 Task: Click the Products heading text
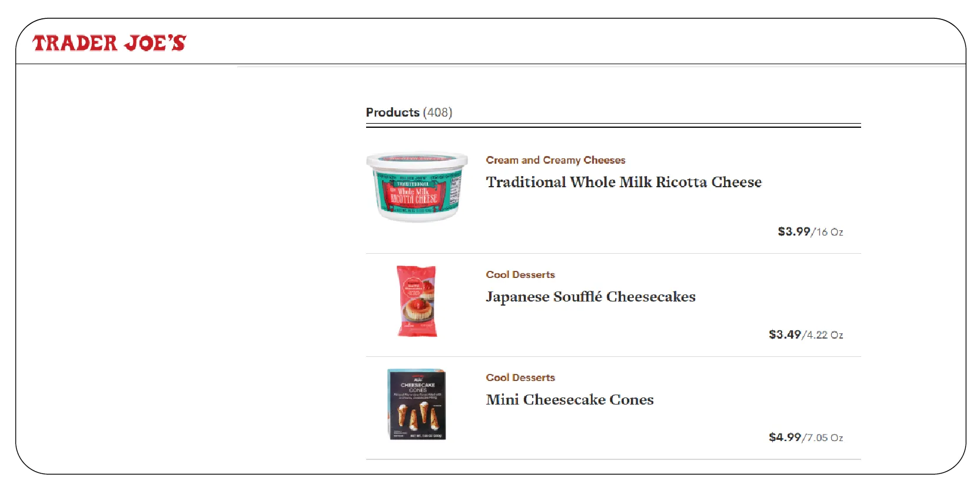393,112
